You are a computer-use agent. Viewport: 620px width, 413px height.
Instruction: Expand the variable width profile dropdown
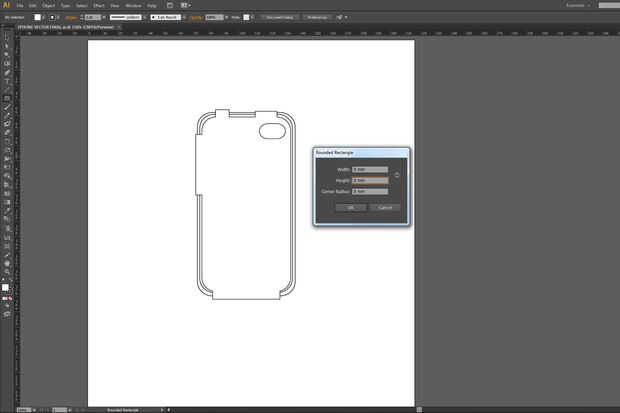point(146,17)
